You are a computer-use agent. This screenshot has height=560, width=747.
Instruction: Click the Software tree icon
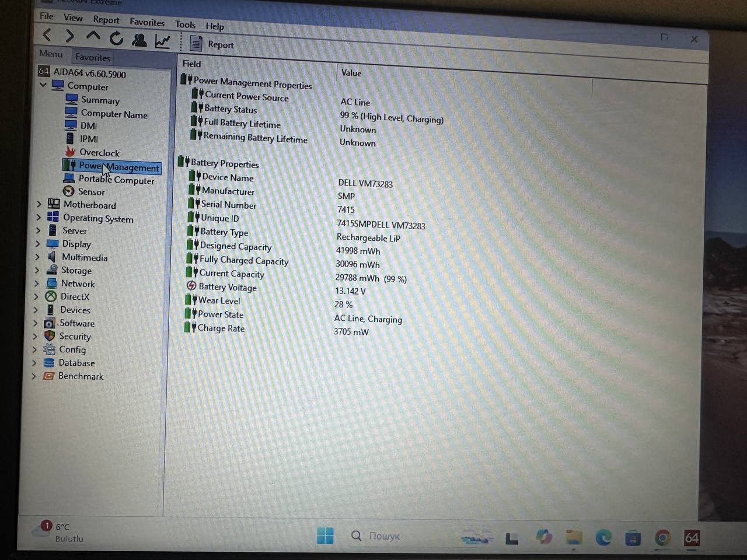pos(50,323)
